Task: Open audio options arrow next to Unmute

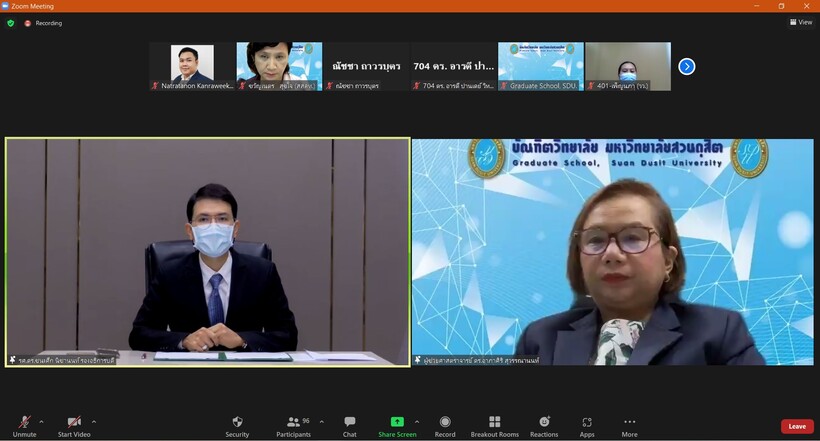Action: pyautogui.click(x=41, y=422)
